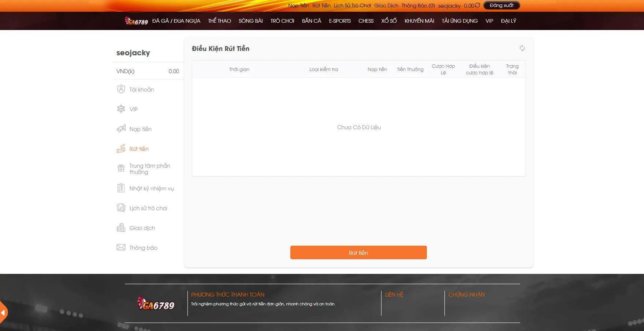
Task: Click the Giao dịch transactions icon
Action: pos(121,228)
